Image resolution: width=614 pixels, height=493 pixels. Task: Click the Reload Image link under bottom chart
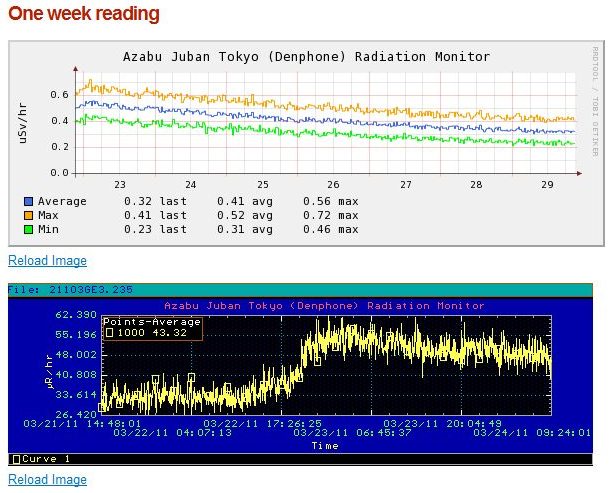[x=47, y=480]
